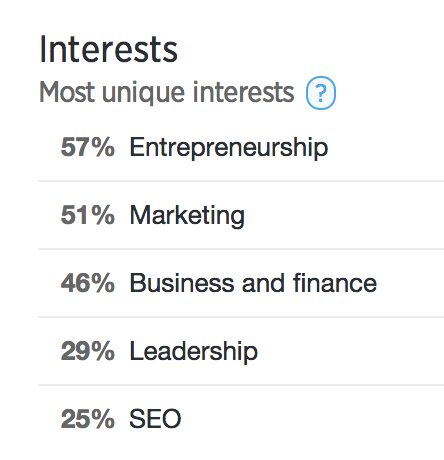Click the 57% value beside Entrepreneurship
The image size is (444, 460).
click(88, 147)
